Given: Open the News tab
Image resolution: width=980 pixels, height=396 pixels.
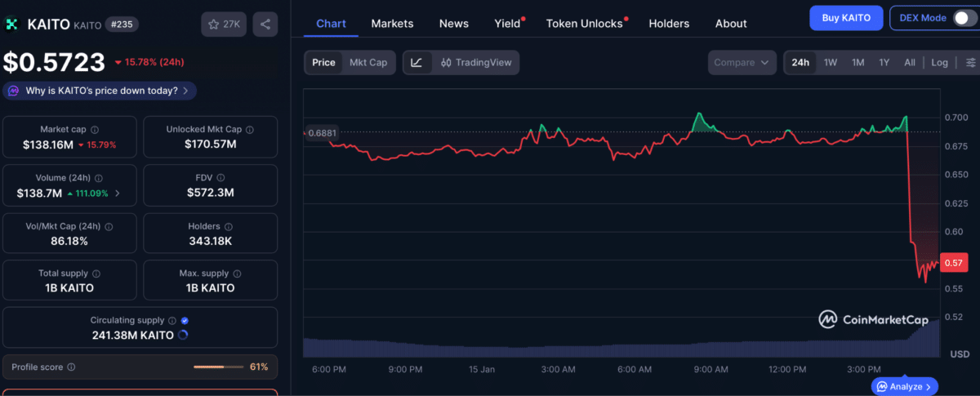Looking at the screenshot, I should point(454,24).
